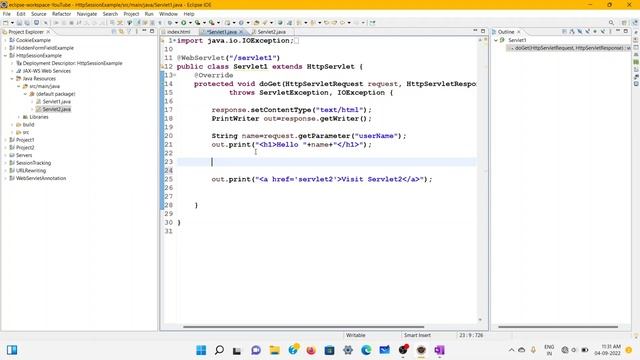Click the New file toolbar icon
Image resolution: width=640 pixels, height=360 pixels.
(5, 23)
